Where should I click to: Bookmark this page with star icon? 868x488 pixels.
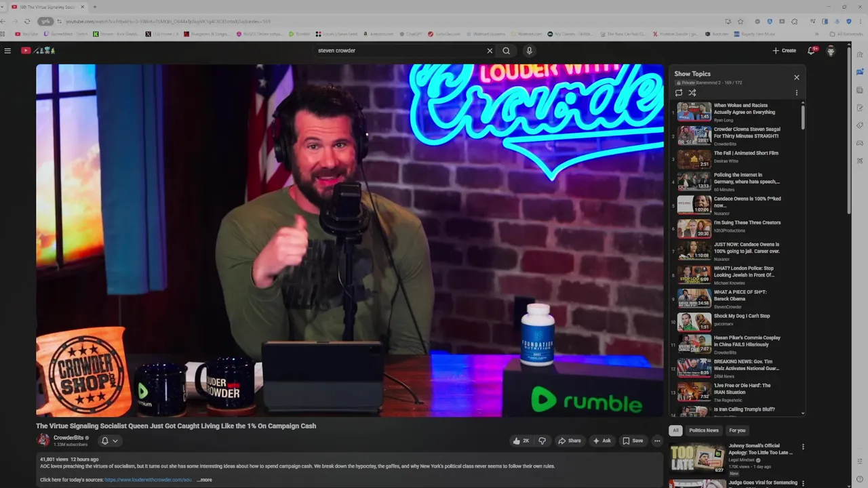pos(741,21)
